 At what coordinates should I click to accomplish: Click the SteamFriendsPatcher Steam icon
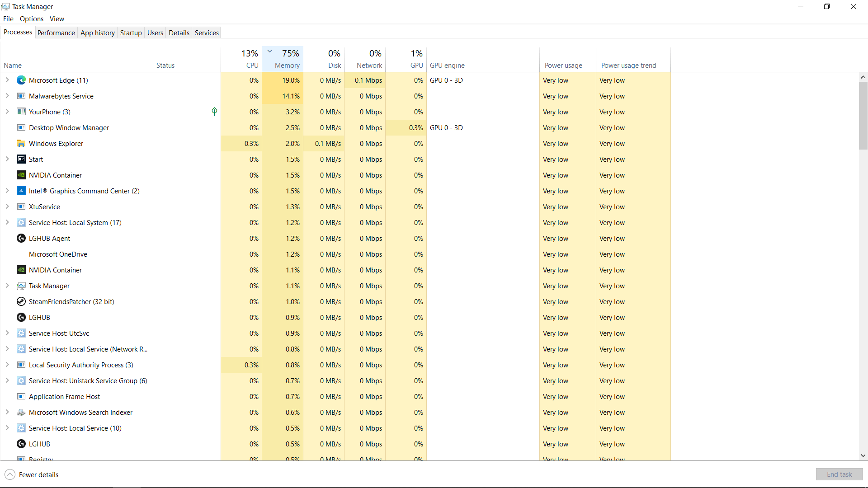click(x=21, y=302)
